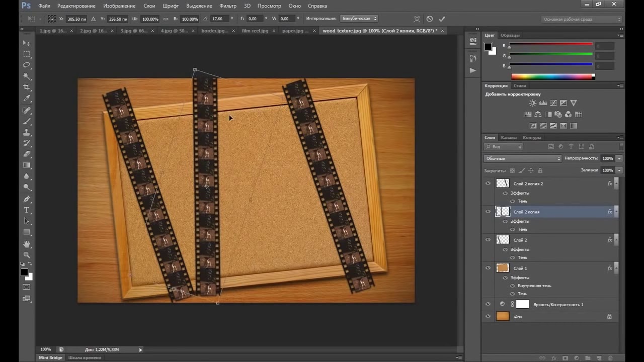Select the Brush tool
Screen dimensions: 644x362
27,121
